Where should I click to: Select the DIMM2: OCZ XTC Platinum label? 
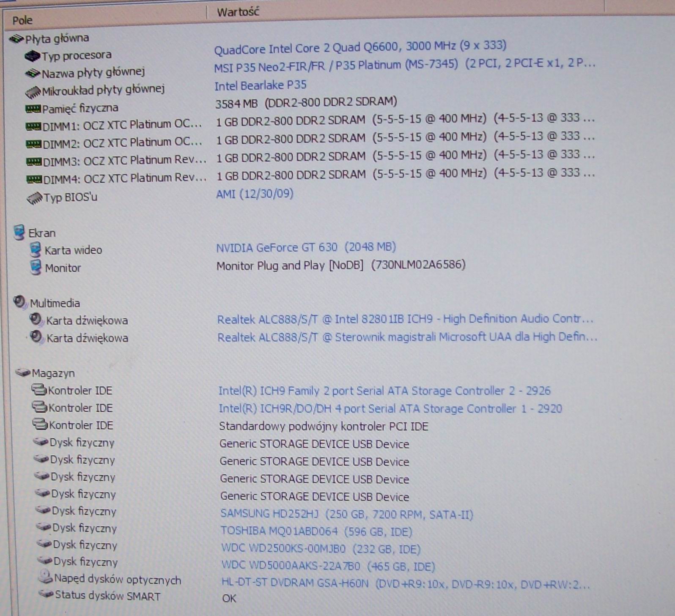pyautogui.click(x=123, y=143)
